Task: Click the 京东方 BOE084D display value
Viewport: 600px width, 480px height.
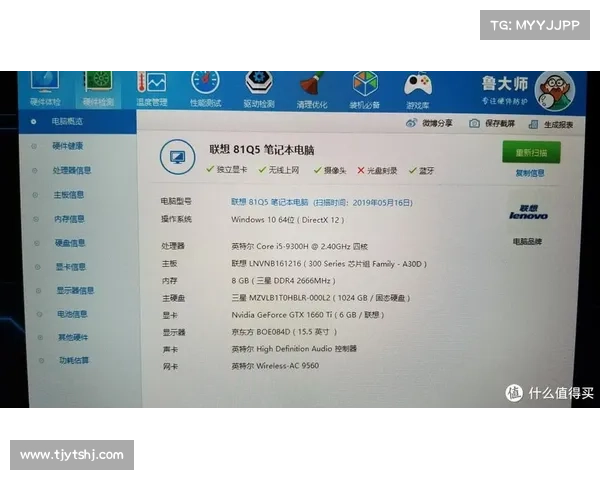Action: coord(284,331)
